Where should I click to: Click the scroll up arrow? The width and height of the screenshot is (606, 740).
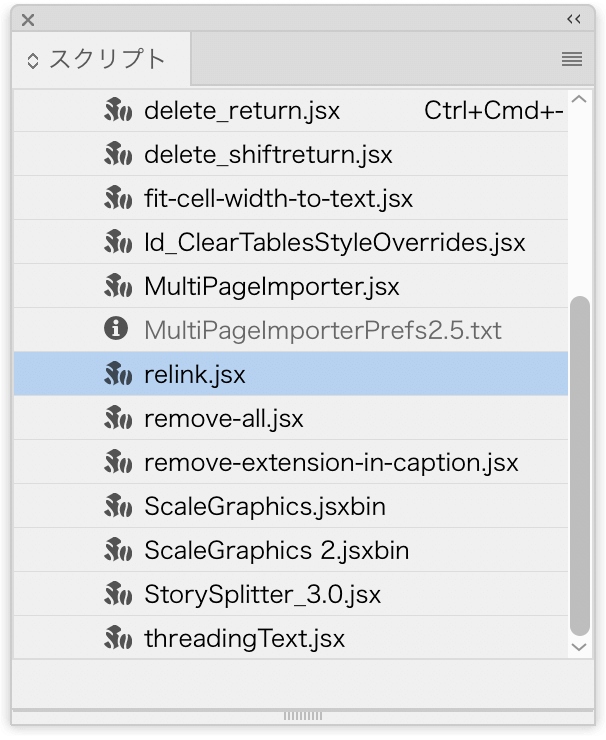point(579,100)
